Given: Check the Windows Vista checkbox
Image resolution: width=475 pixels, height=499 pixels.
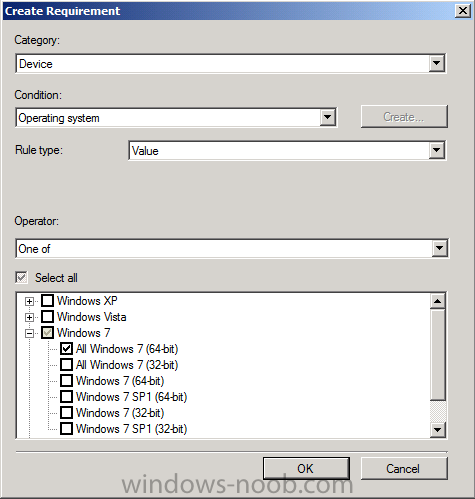Looking at the screenshot, I should click(47, 316).
